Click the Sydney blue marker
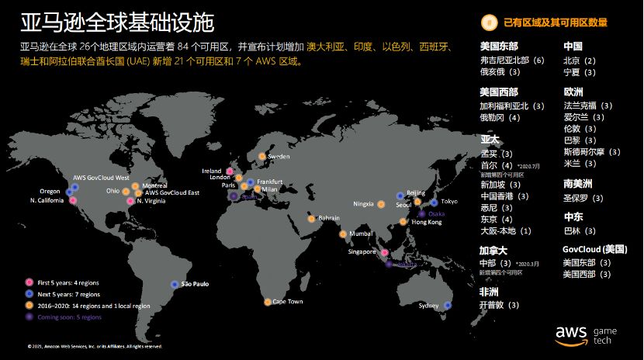The width and height of the screenshot is (644, 360). (x=448, y=305)
